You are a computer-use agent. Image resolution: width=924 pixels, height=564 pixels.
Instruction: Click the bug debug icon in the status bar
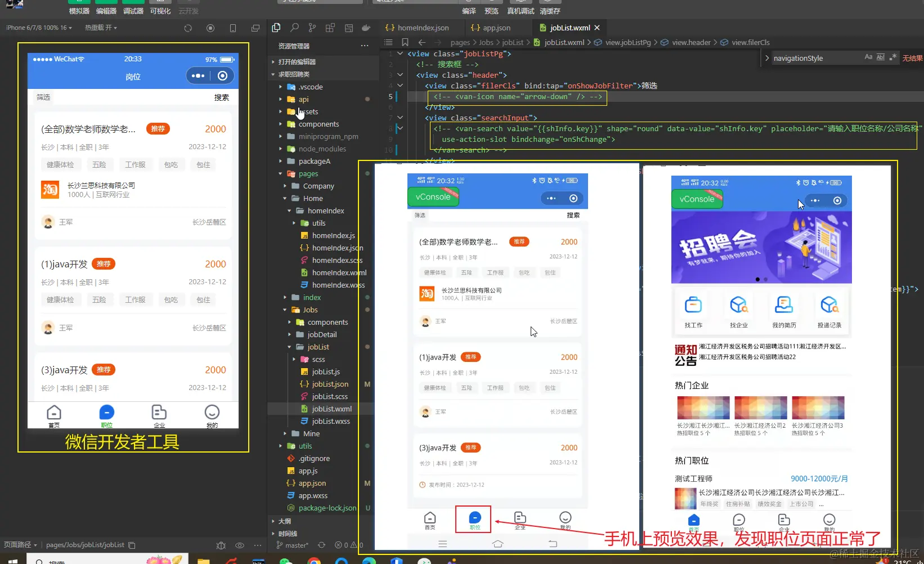tap(221, 545)
